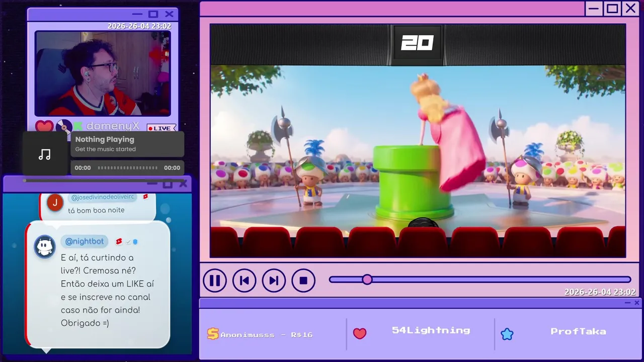Click the timestamp under the video player
The image size is (644, 362).
coord(600,292)
